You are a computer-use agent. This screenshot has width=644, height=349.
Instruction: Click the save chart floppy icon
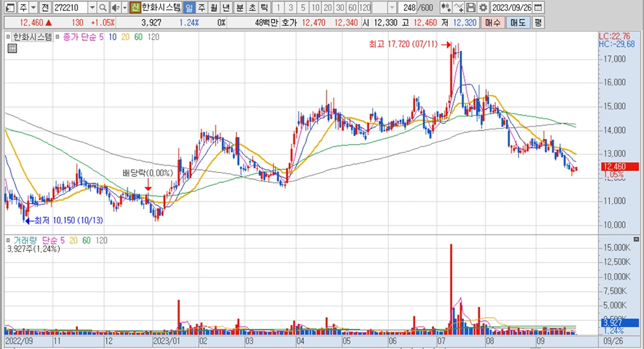click(471, 8)
